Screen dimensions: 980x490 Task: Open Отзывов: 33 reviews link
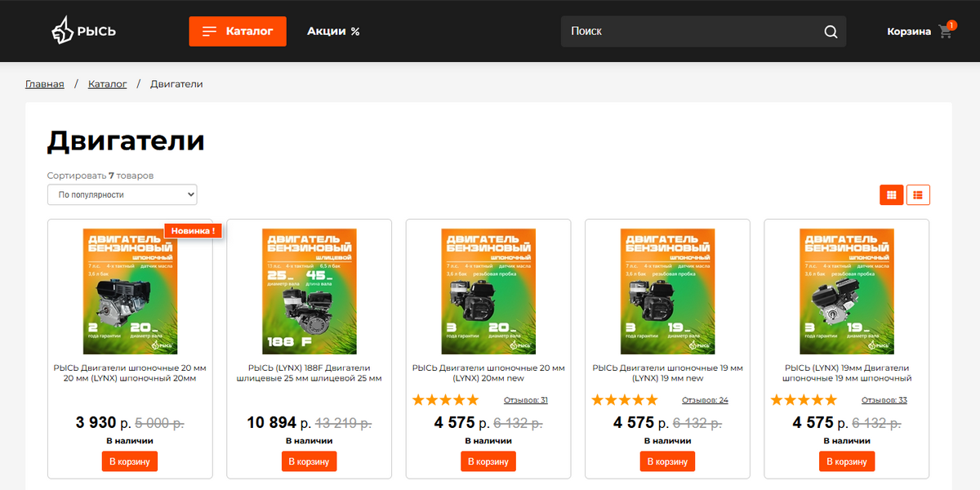[x=884, y=400]
